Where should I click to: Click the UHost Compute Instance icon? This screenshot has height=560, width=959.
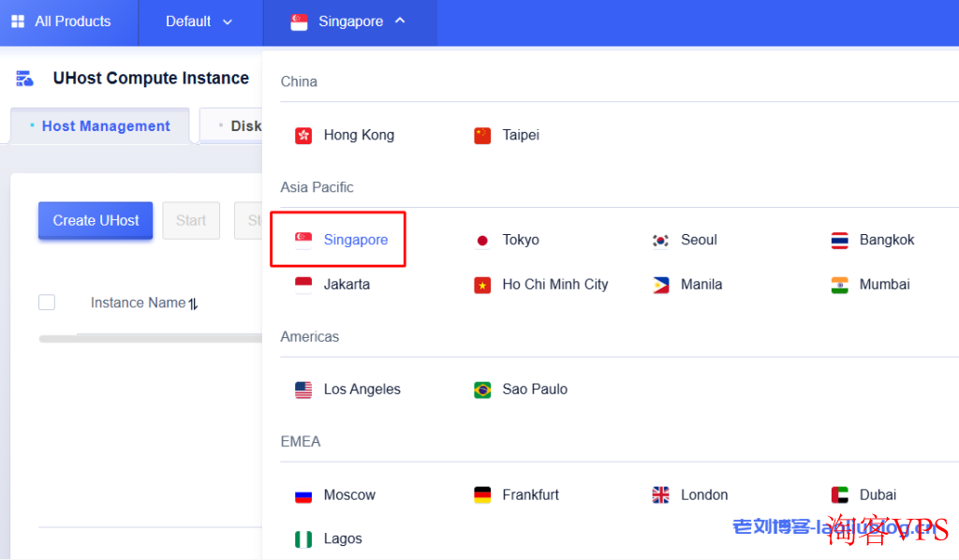25,79
